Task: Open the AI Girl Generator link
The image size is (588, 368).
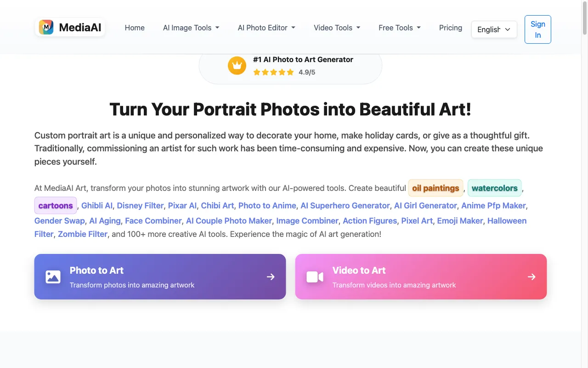Action: [425, 206]
